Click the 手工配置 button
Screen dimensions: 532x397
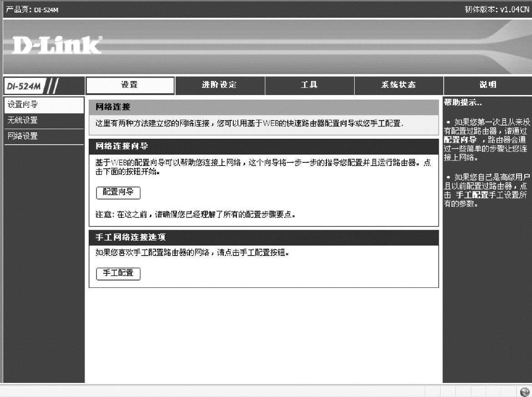(118, 273)
